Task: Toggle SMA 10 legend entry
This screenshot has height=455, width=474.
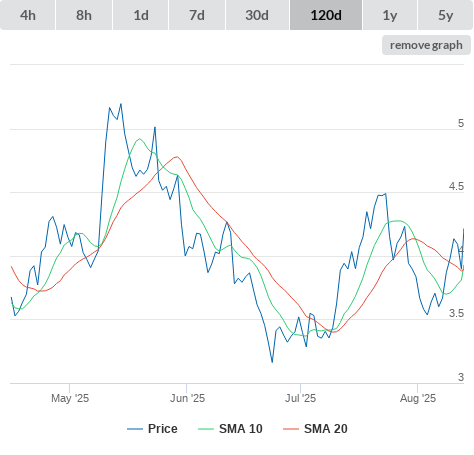Action: (x=230, y=429)
